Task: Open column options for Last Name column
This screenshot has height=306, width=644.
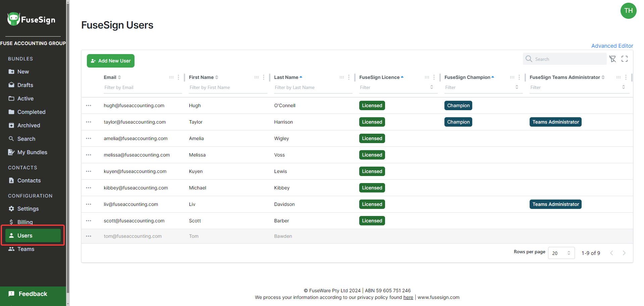Action: tap(349, 77)
